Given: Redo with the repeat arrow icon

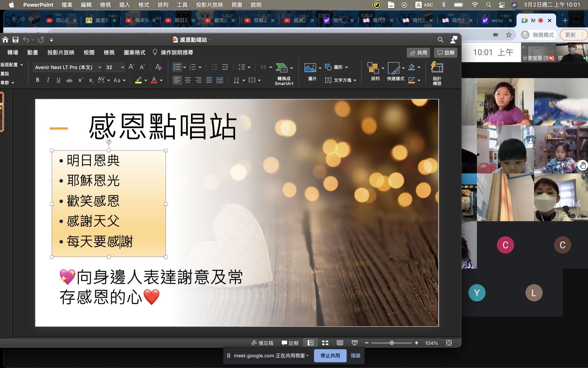Looking at the screenshot, I should (x=41, y=40).
